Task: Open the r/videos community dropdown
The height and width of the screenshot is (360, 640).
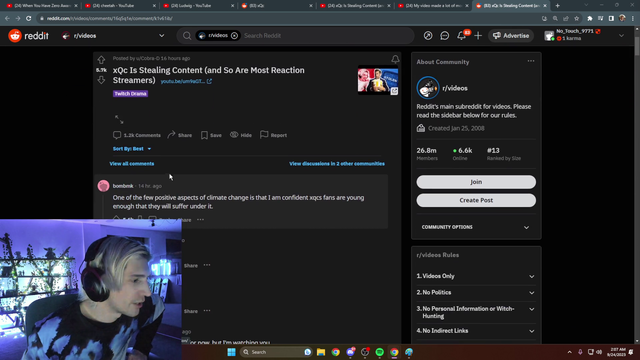Action: [162, 36]
